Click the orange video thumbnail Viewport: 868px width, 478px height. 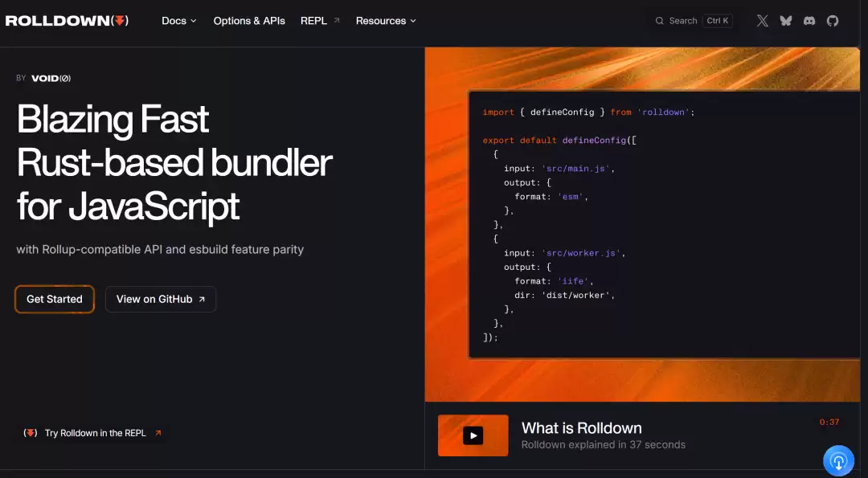pos(473,435)
